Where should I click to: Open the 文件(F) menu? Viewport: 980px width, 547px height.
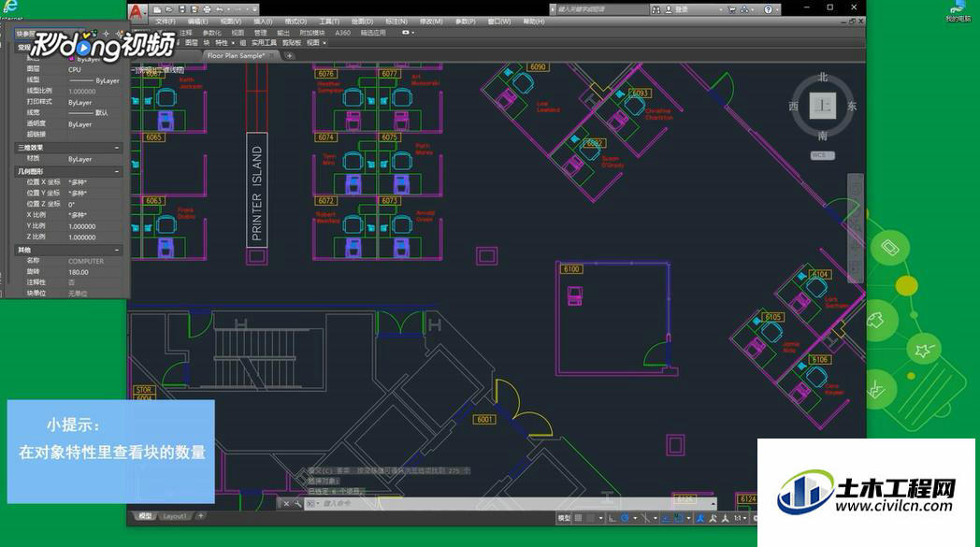166,22
